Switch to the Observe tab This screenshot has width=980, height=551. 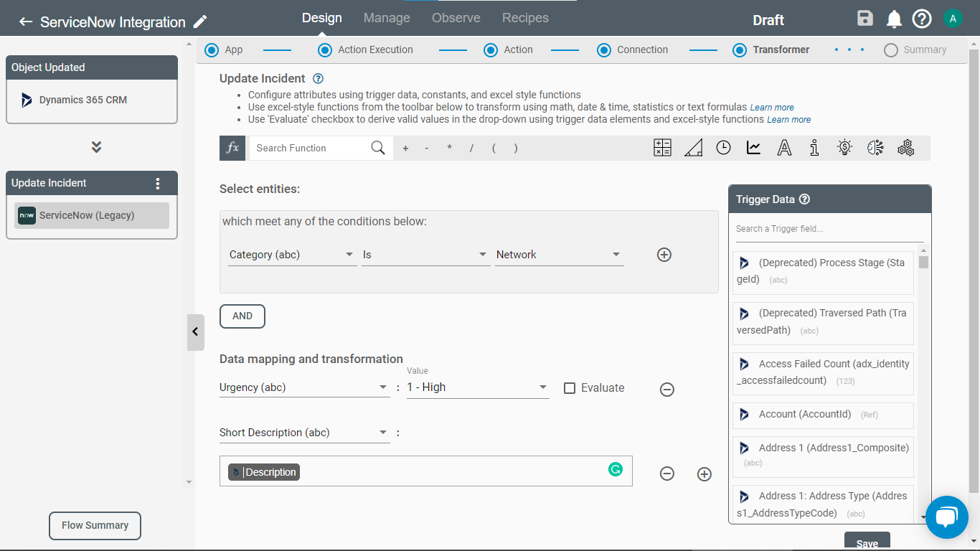click(x=456, y=18)
